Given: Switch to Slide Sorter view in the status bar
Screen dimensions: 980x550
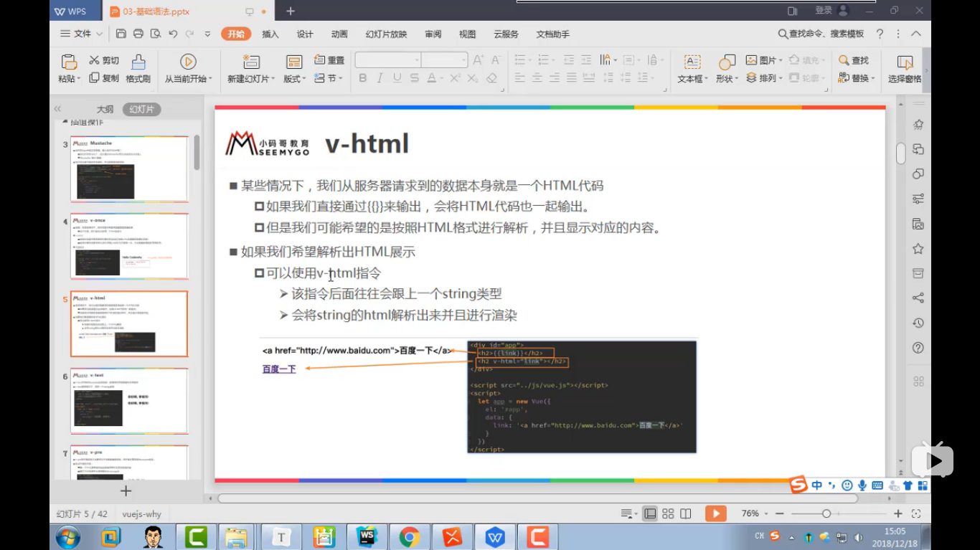Looking at the screenshot, I should [x=668, y=513].
